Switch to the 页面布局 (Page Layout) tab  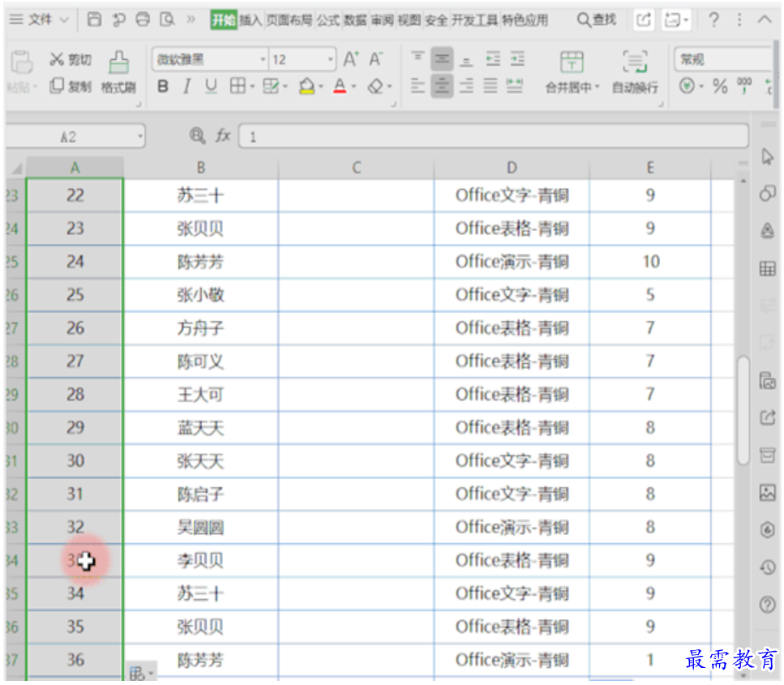[x=289, y=20]
